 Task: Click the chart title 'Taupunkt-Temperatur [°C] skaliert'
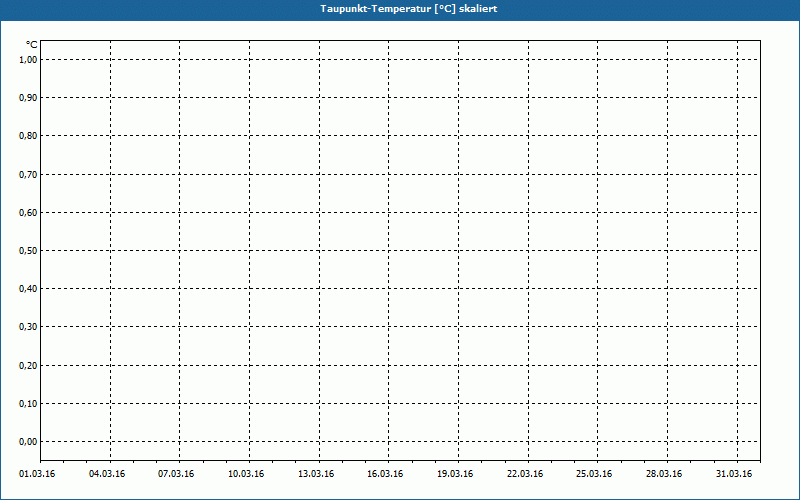coord(409,9)
